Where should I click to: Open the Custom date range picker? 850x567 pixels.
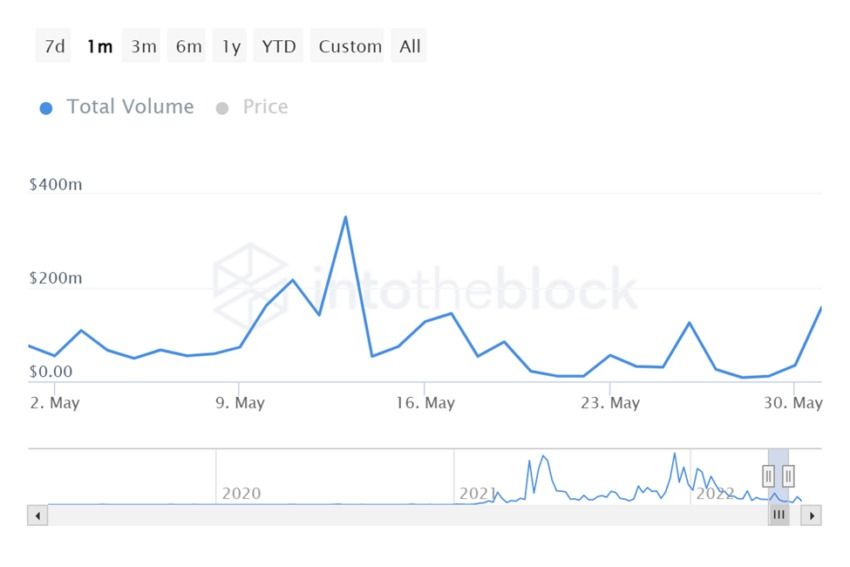point(350,46)
